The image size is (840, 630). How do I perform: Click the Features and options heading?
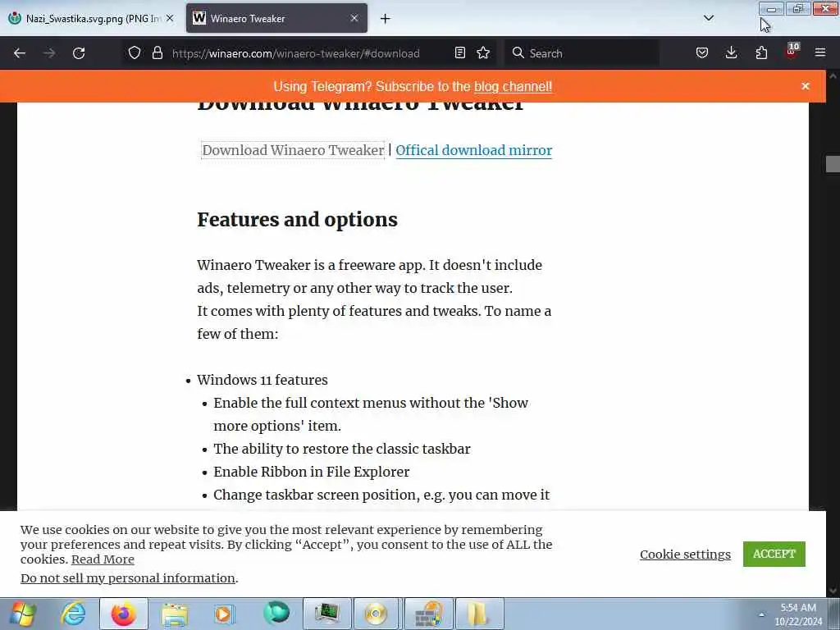click(x=297, y=220)
